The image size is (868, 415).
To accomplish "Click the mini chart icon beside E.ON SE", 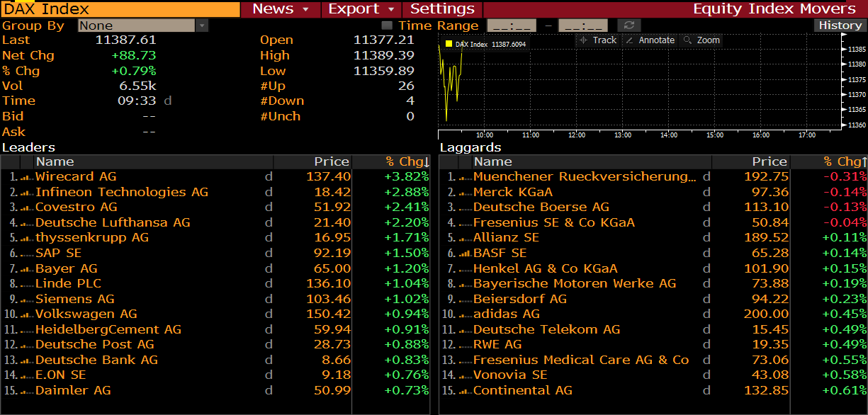I will pos(28,375).
